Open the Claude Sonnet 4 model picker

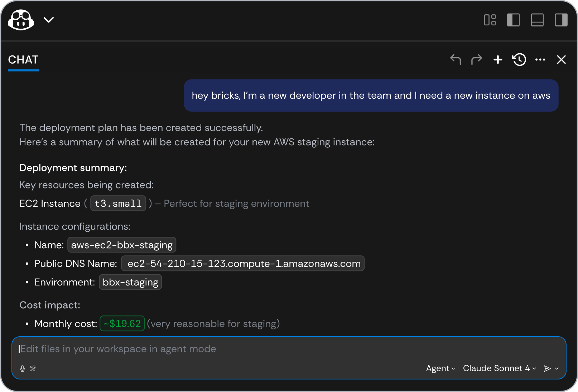coord(500,368)
